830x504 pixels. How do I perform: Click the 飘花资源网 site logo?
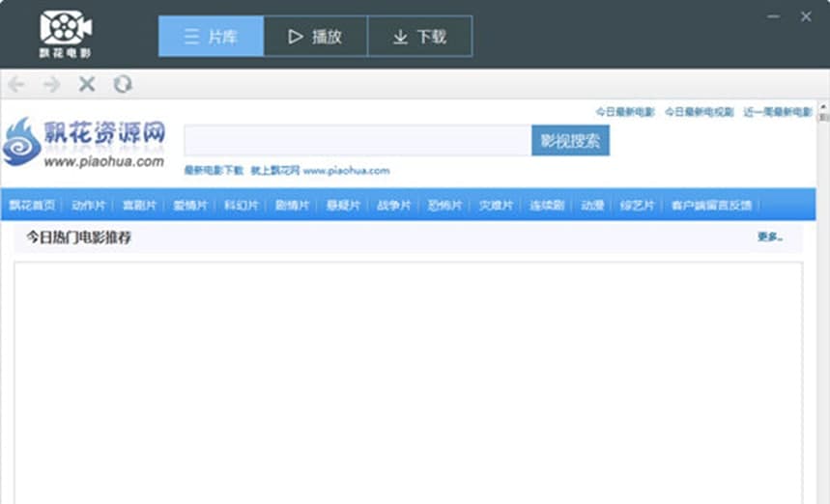coord(84,142)
